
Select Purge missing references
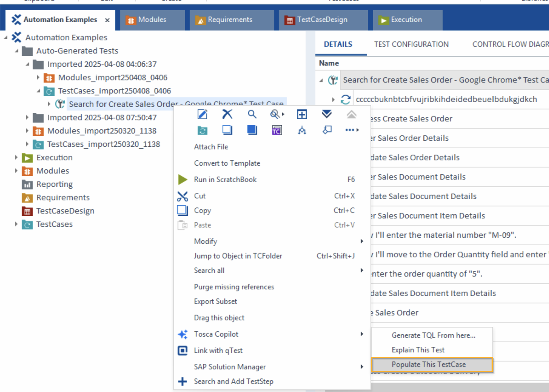[234, 287]
